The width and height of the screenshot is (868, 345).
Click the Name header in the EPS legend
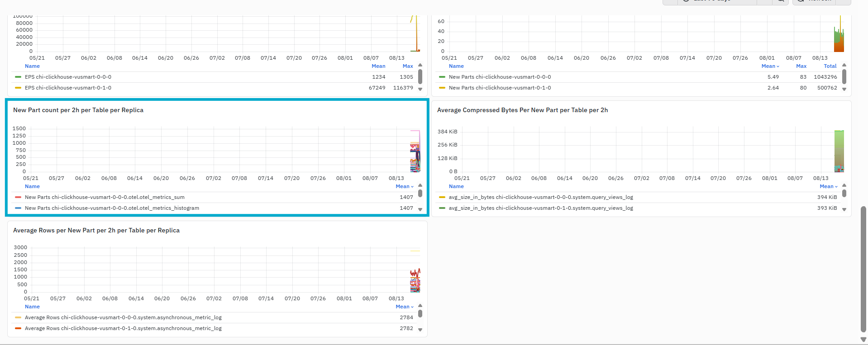tap(32, 66)
